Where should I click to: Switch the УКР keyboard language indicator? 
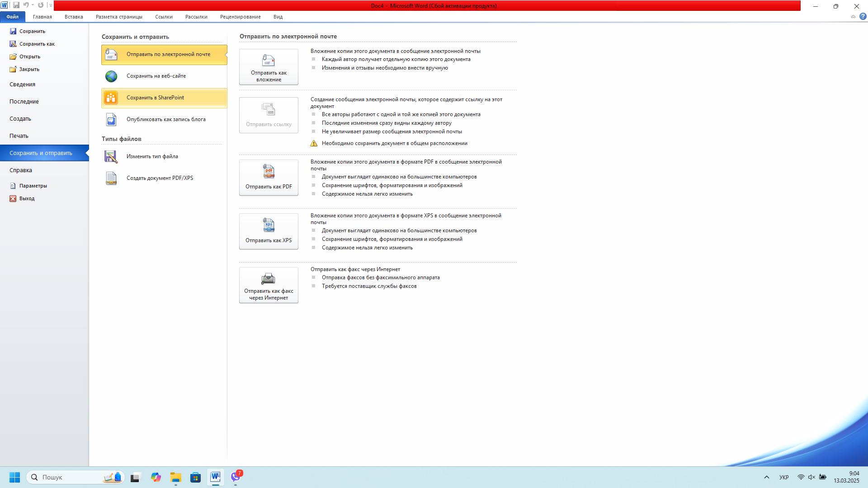784,477
